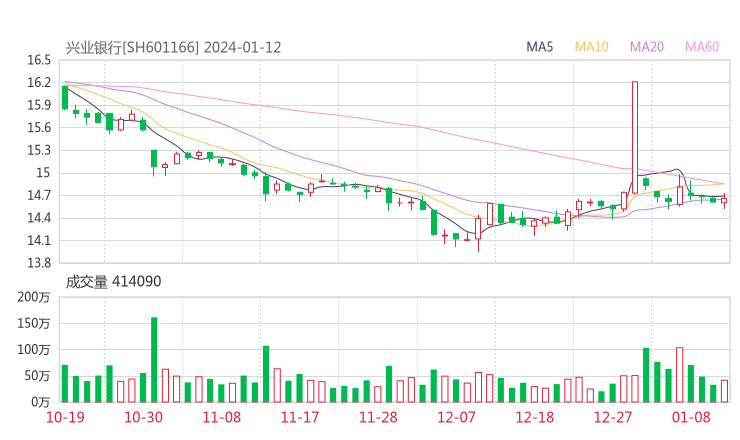
Task: Click the 200万 volume axis label
Action: click(x=34, y=297)
